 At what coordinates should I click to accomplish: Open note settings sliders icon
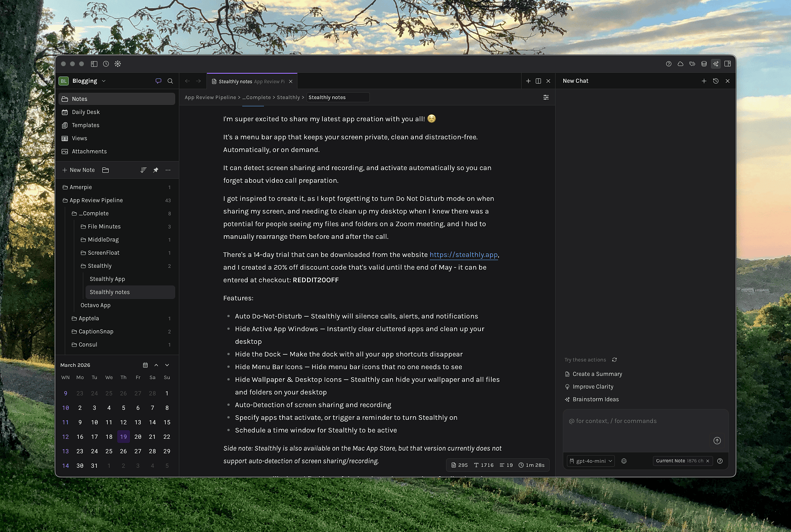[546, 97]
